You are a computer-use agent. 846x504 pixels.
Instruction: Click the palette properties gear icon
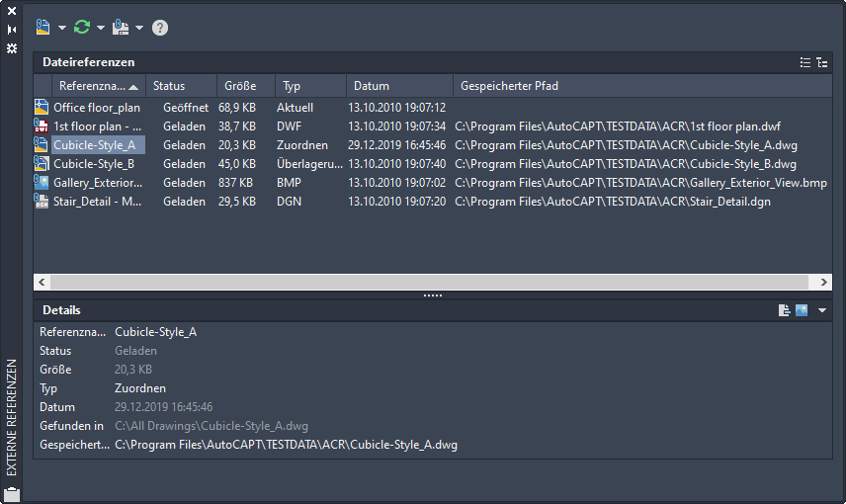[x=12, y=47]
